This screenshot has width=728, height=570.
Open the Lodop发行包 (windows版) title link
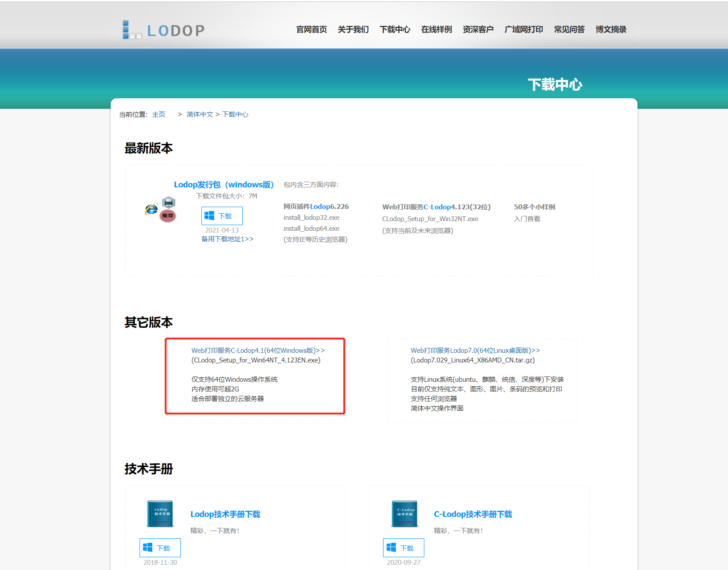224,185
